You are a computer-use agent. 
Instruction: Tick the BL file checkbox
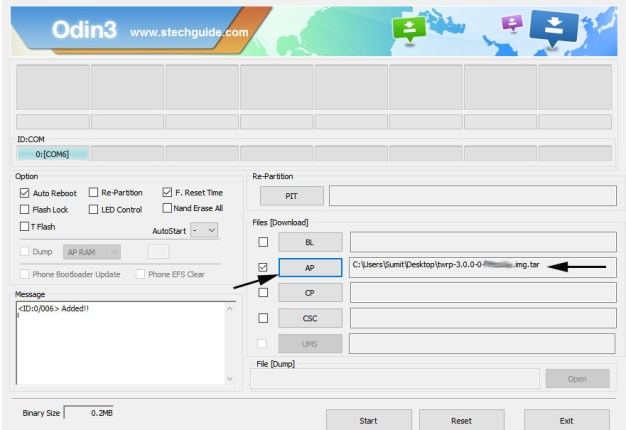point(263,242)
